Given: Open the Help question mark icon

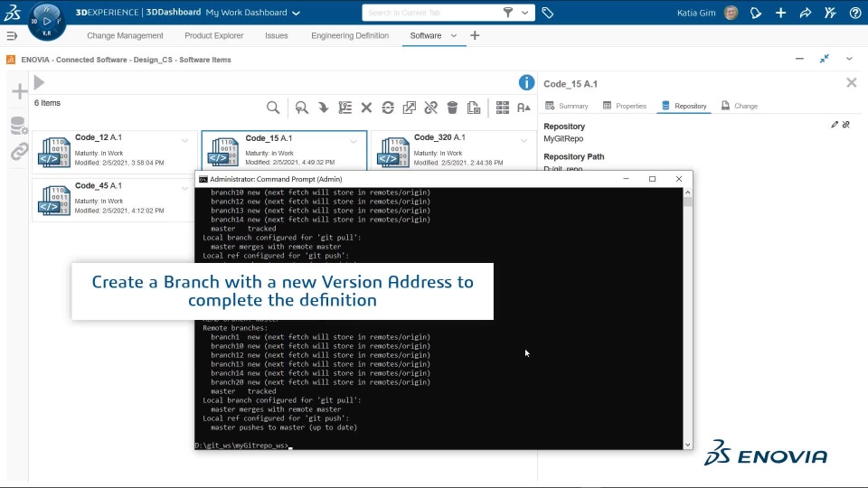Looking at the screenshot, I should tap(855, 12).
